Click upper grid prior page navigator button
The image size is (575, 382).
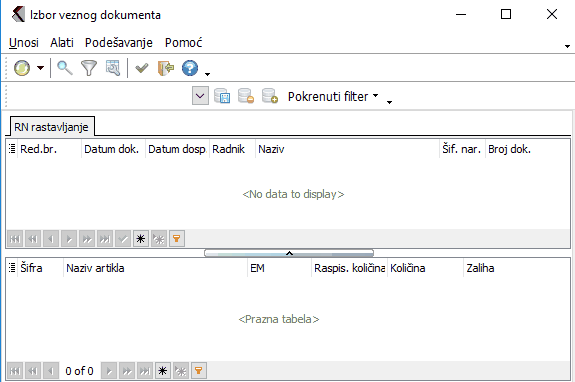click(33, 239)
